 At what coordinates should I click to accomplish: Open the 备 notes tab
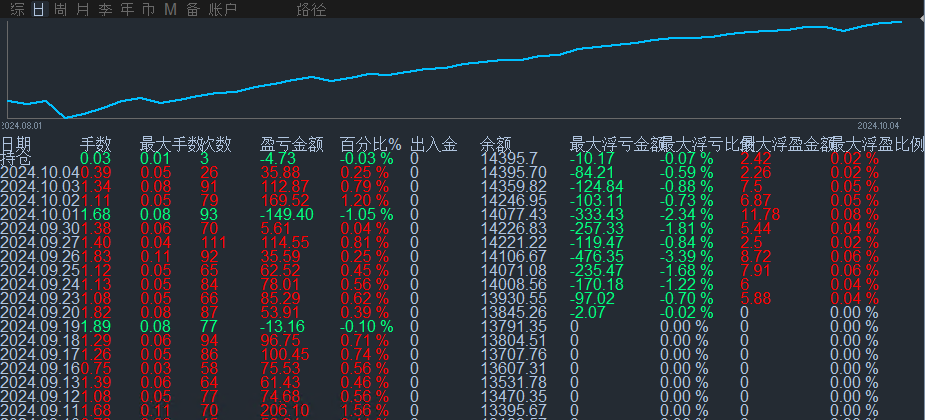click(x=192, y=9)
